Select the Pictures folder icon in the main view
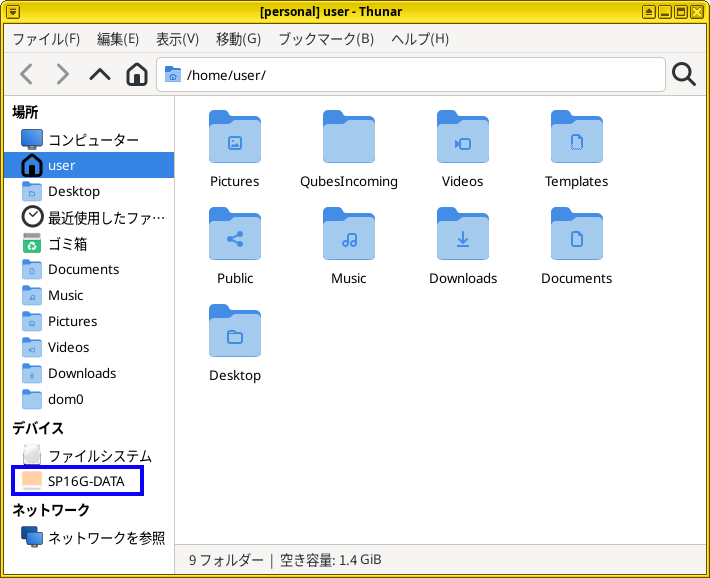 [235, 137]
